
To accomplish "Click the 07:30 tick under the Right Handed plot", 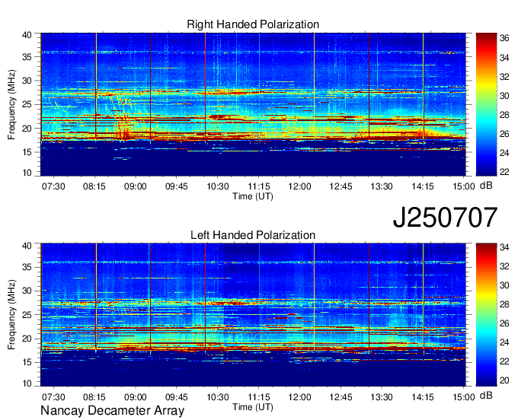I will click(x=53, y=186).
